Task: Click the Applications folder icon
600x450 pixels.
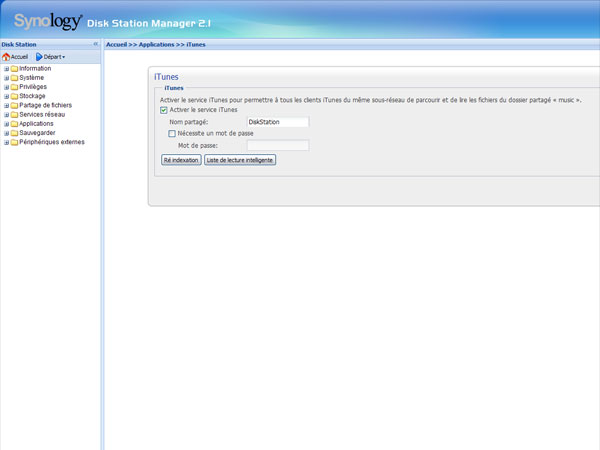Action: (15, 124)
